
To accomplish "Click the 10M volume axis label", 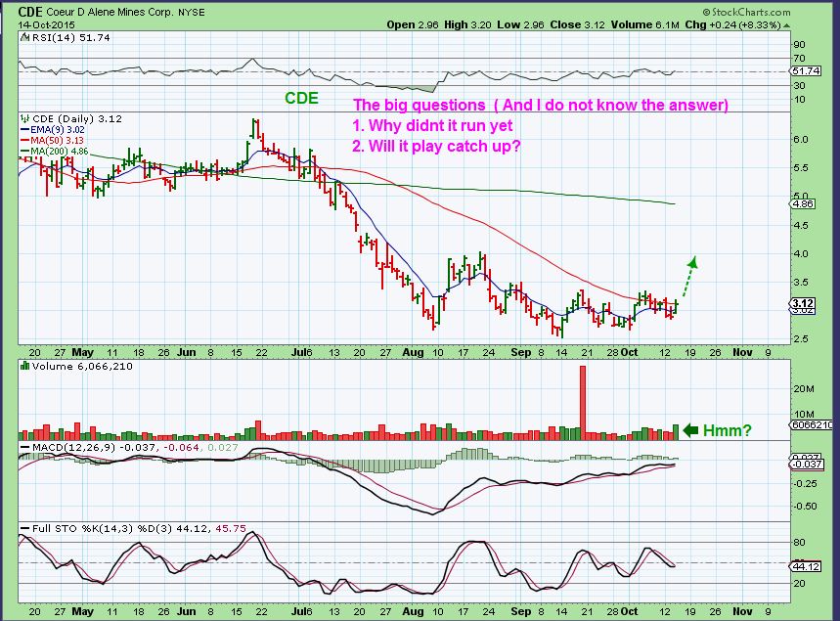I will (x=804, y=415).
